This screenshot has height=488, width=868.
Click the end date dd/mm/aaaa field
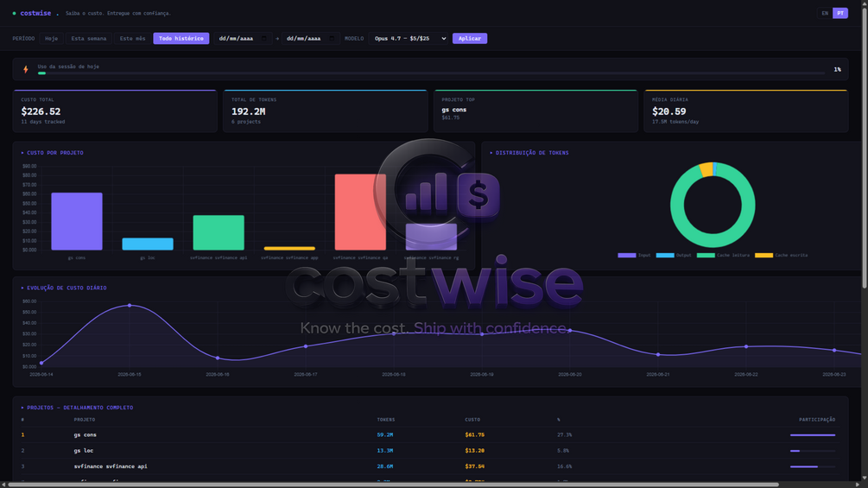(310, 39)
